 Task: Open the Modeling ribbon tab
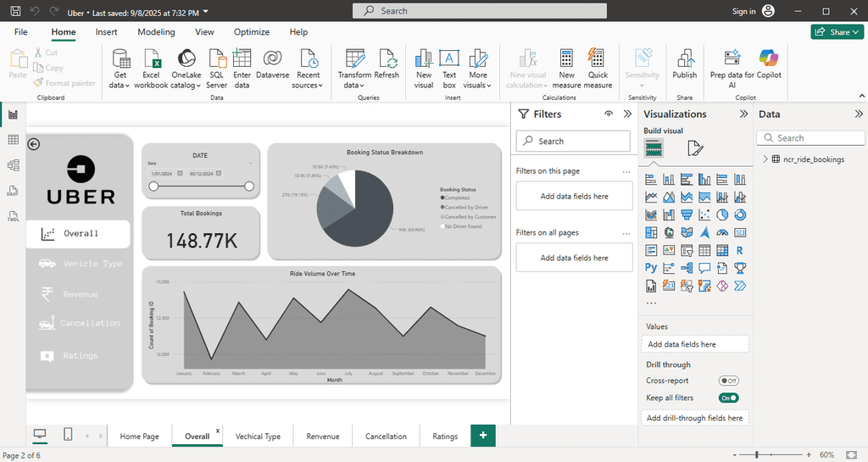(x=156, y=32)
